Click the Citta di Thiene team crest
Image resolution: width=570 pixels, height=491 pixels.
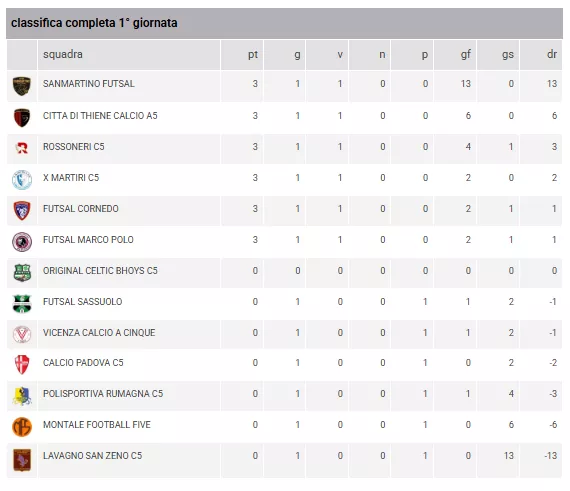[x=22, y=118]
